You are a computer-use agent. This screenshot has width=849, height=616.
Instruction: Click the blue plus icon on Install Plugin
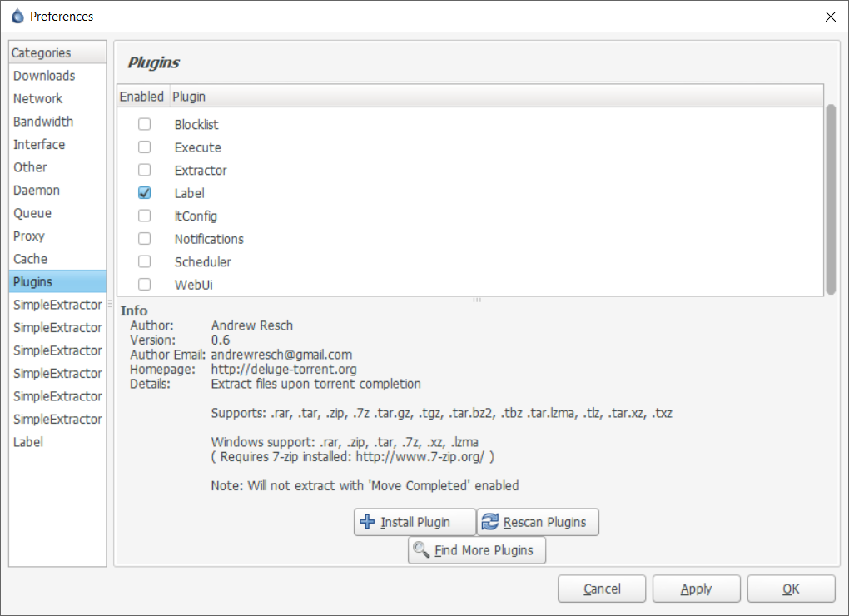[x=366, y=522]
